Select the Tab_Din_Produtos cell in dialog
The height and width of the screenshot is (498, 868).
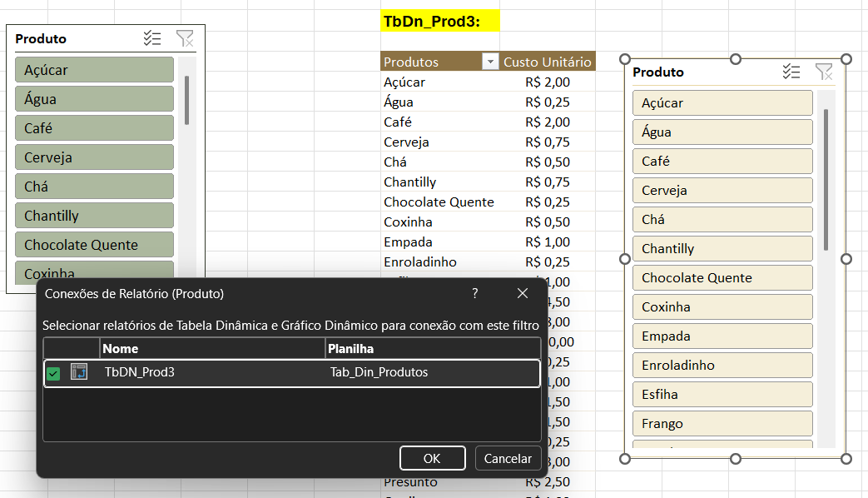coord(379,372)
